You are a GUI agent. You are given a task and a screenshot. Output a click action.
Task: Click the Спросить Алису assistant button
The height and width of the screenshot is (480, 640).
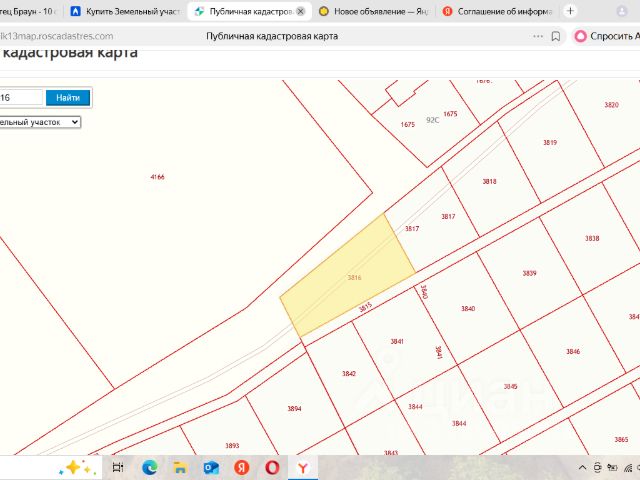(606, 36)
